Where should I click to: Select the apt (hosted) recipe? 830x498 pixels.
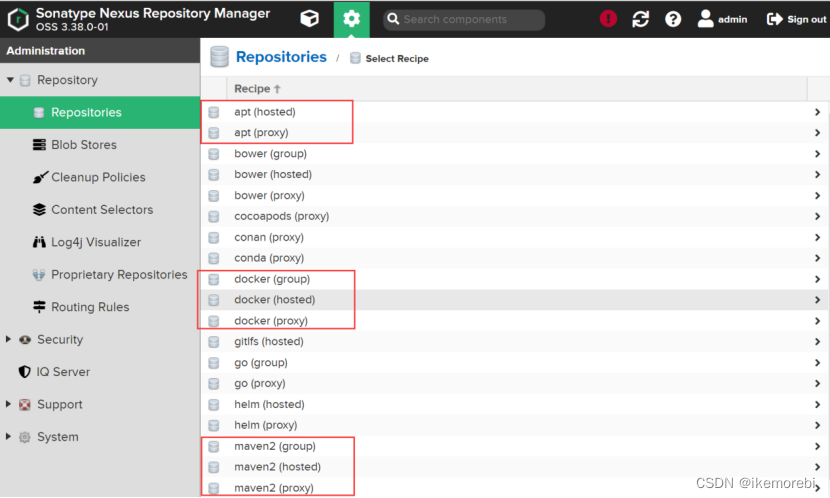click(x=513, y=112)
